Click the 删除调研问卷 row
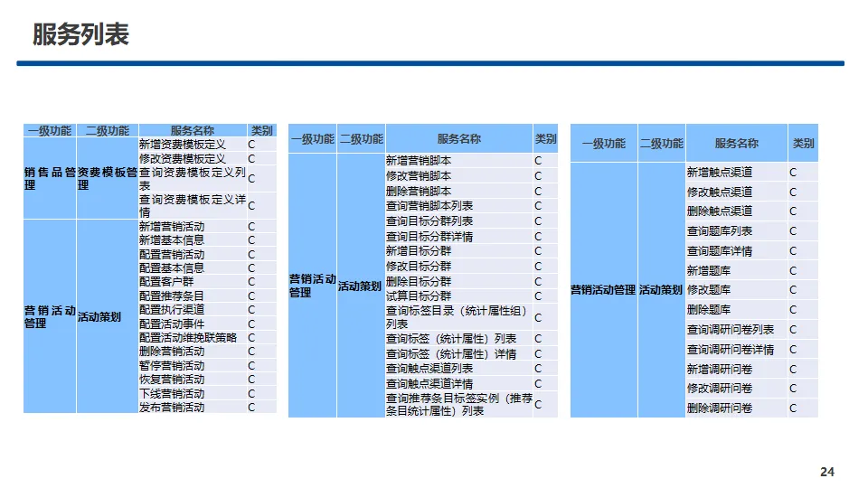This screenshot has width=868, height=488. click(x=736, y=408)
